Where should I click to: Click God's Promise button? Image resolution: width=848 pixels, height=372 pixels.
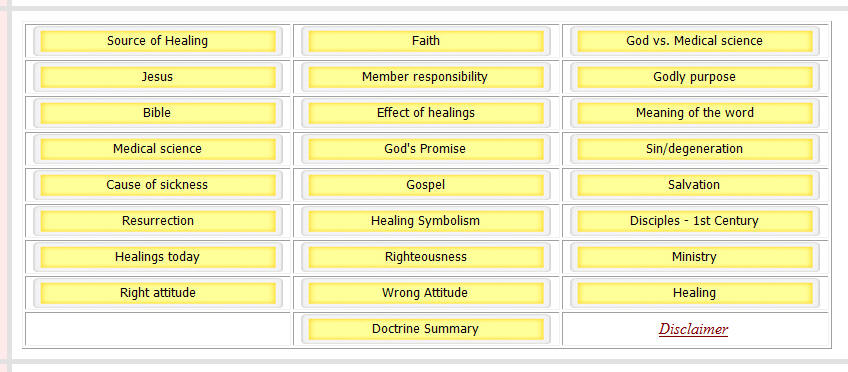coord(426,149)
